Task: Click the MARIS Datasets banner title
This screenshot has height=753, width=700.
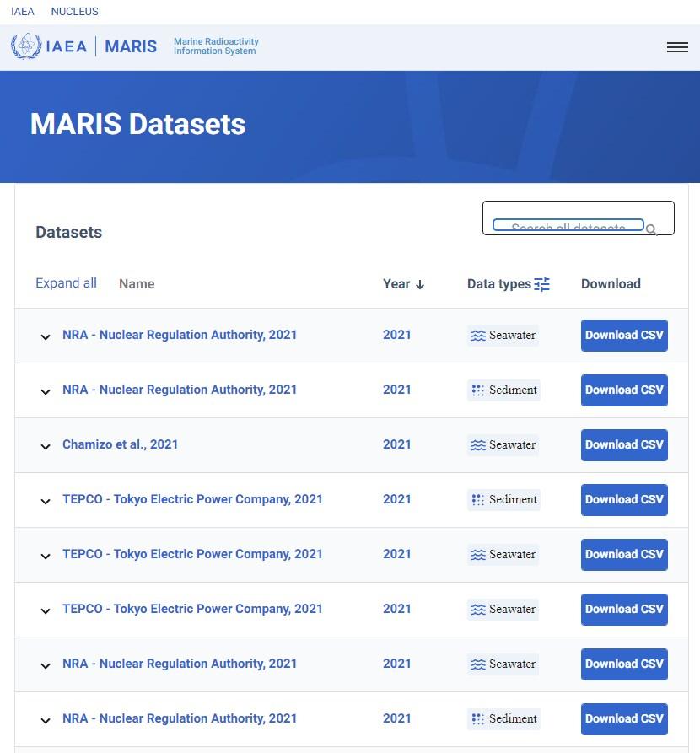Action: 137,124
